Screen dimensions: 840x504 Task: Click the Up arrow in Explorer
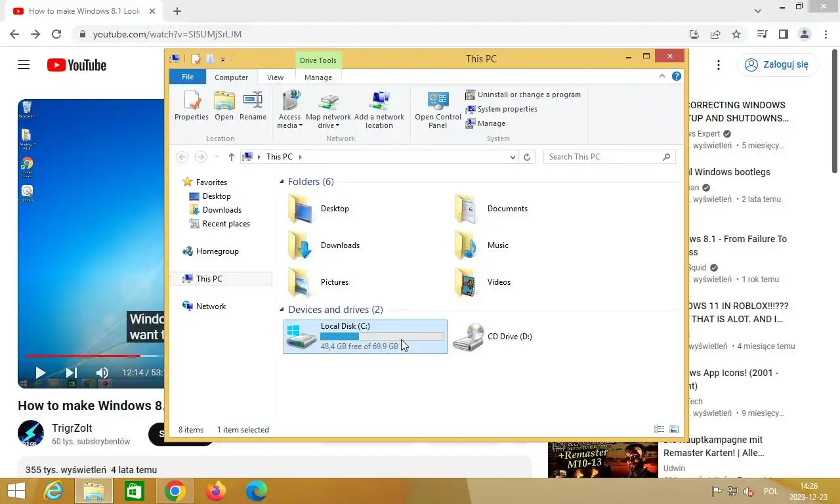(232, 157)
